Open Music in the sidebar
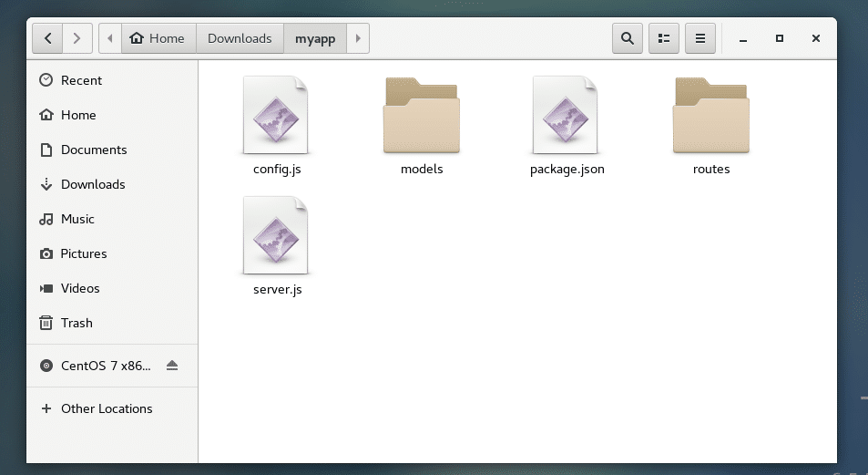The width and height of the screenshot is (868, 475). 112,219
